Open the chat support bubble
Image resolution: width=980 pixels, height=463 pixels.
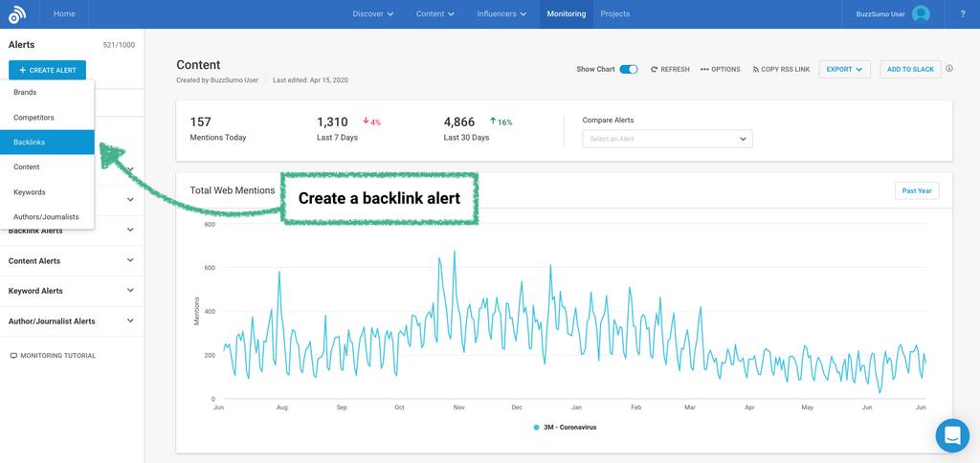coord(952,435)
